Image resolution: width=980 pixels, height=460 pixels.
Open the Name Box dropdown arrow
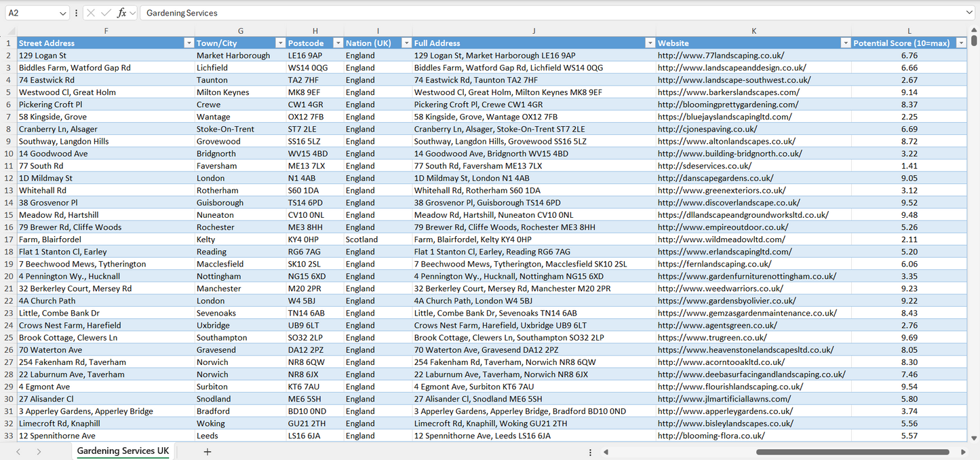click(63, 13)
